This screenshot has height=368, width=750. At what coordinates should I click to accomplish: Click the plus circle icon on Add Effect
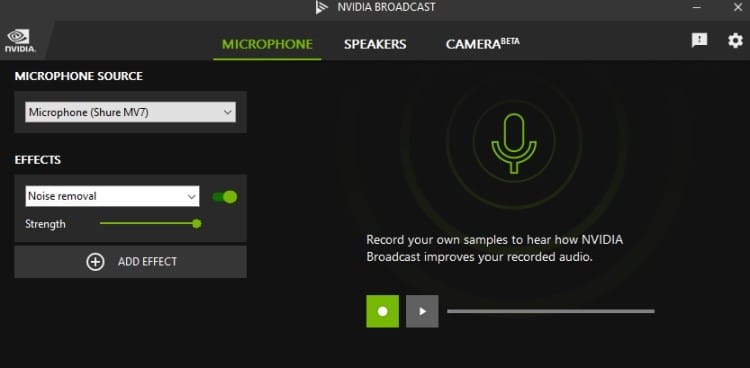coord(95,262)
